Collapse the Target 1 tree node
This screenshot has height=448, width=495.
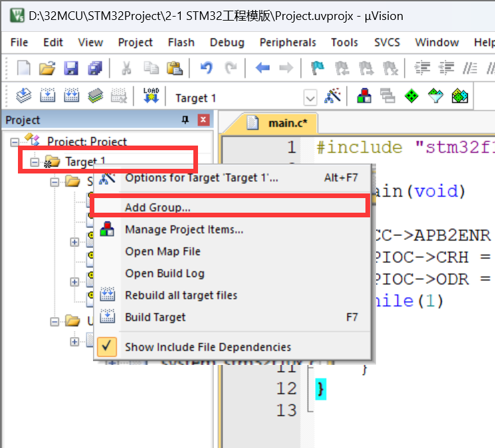click(35, 162)
